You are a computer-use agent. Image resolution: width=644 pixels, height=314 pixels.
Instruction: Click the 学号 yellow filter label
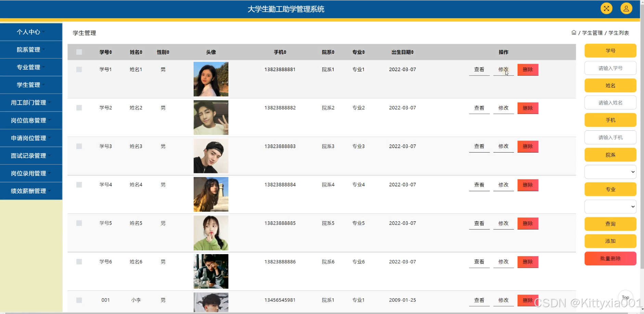tap(610, 51)
